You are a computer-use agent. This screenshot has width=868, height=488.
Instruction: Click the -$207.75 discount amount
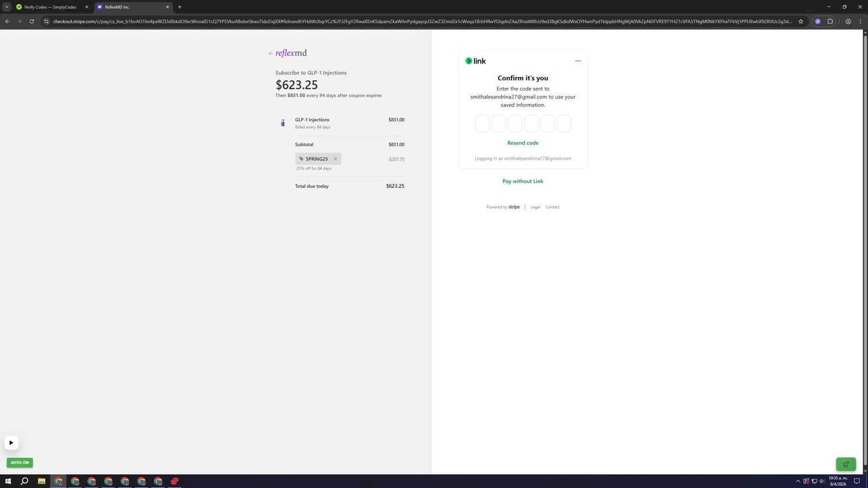[x=396, y=159]
